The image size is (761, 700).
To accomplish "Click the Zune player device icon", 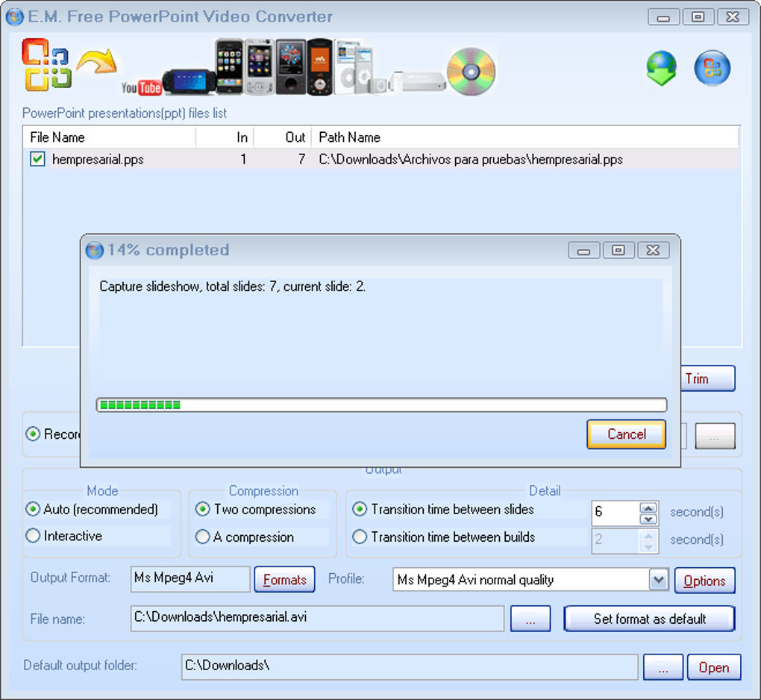I will pos(291,67).
